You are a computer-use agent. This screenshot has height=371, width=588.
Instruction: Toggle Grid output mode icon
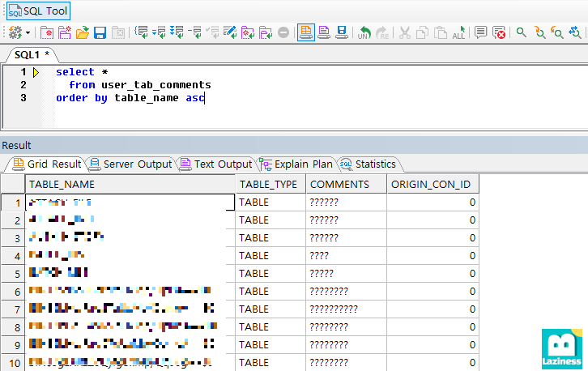pyautogui.click(x=306, y=32)
